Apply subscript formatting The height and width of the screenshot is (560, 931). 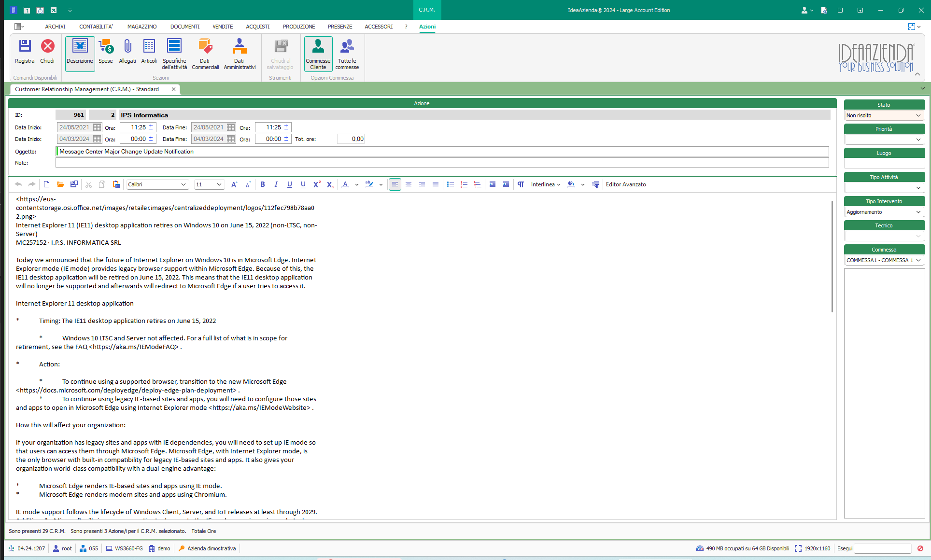[x=330, y=184]
